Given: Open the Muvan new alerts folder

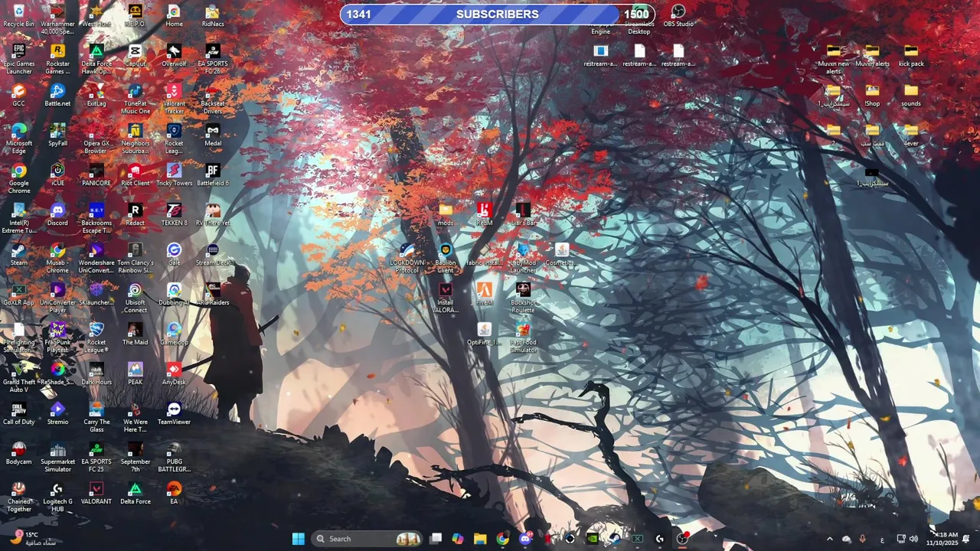Looking at the screenshot, I should click(833, 59).
